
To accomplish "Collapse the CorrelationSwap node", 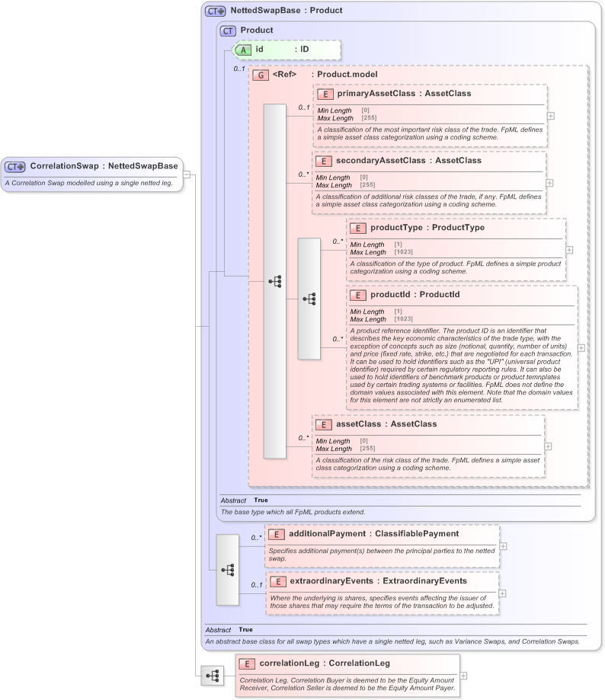I will coord(187,174).
